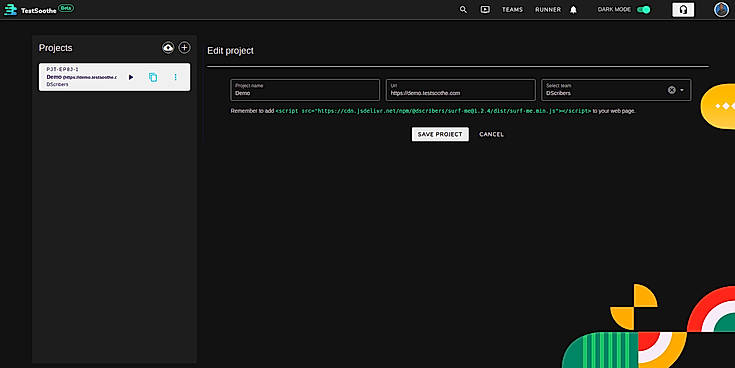735x368 pixels.
Task: Click the Edit project heading
Action: (230, 51)
